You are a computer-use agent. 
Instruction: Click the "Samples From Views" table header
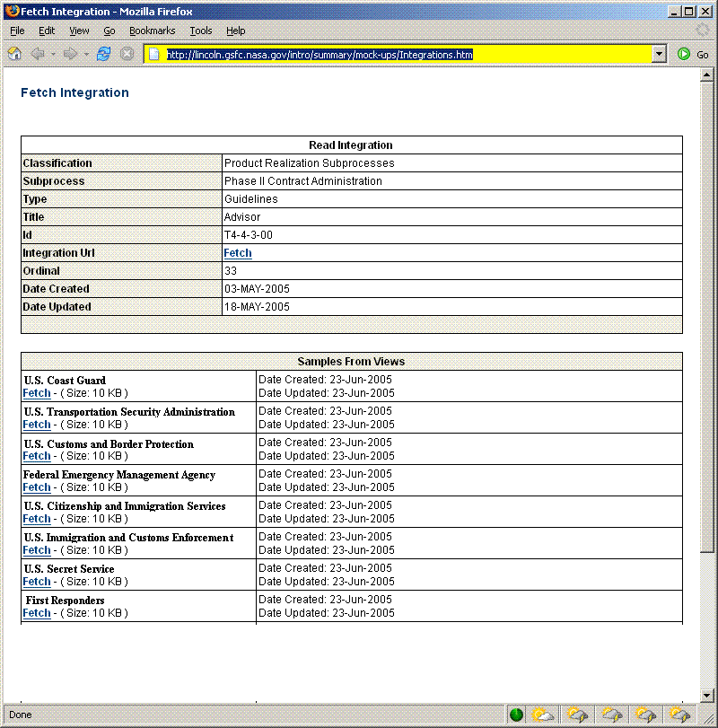(x=351, y=362)
